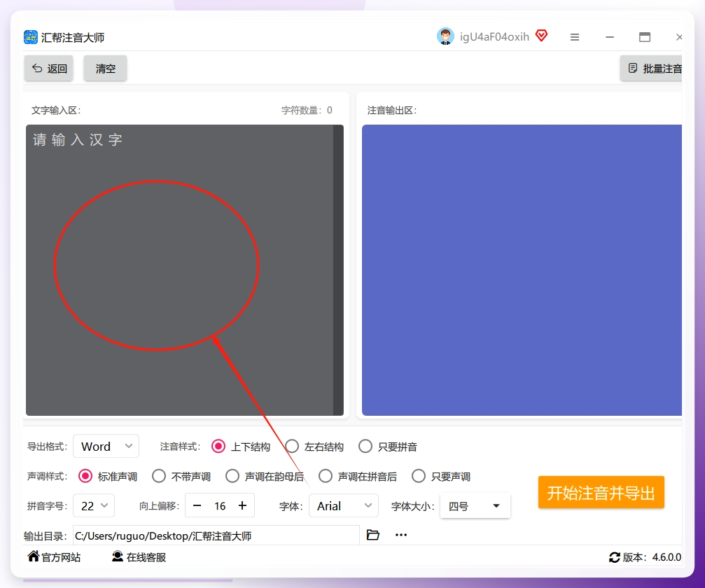The width and height of the screenshot is (705, 588).
Task: Click the text input area scrollbar
Action: click(x=338, y=270)
